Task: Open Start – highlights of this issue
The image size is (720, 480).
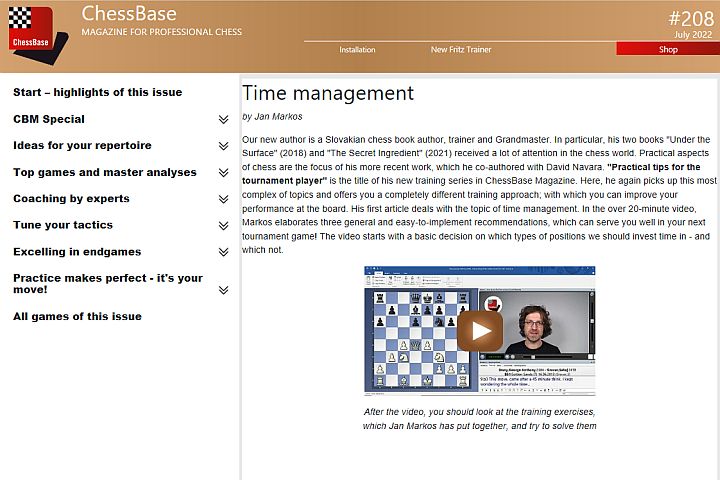Action: [98, 92]
